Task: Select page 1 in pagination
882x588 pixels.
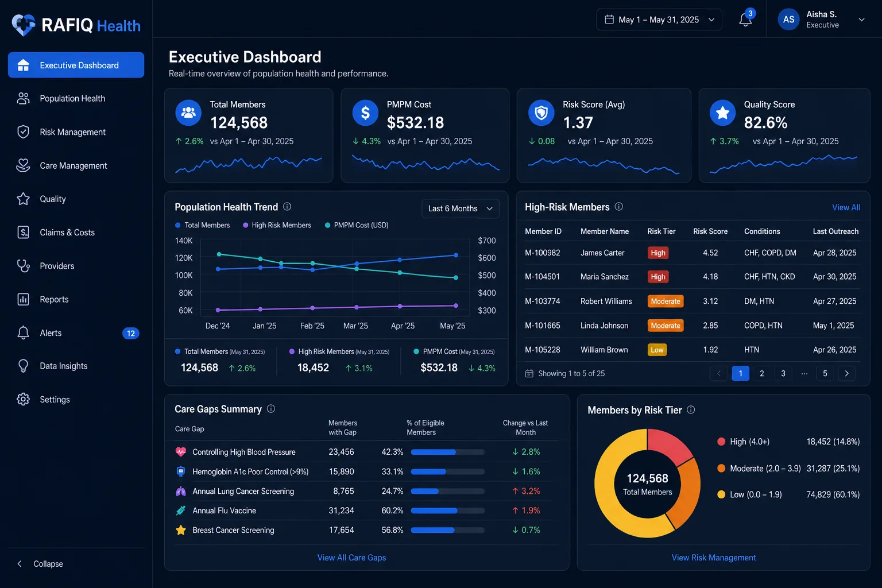Action: 740,373
